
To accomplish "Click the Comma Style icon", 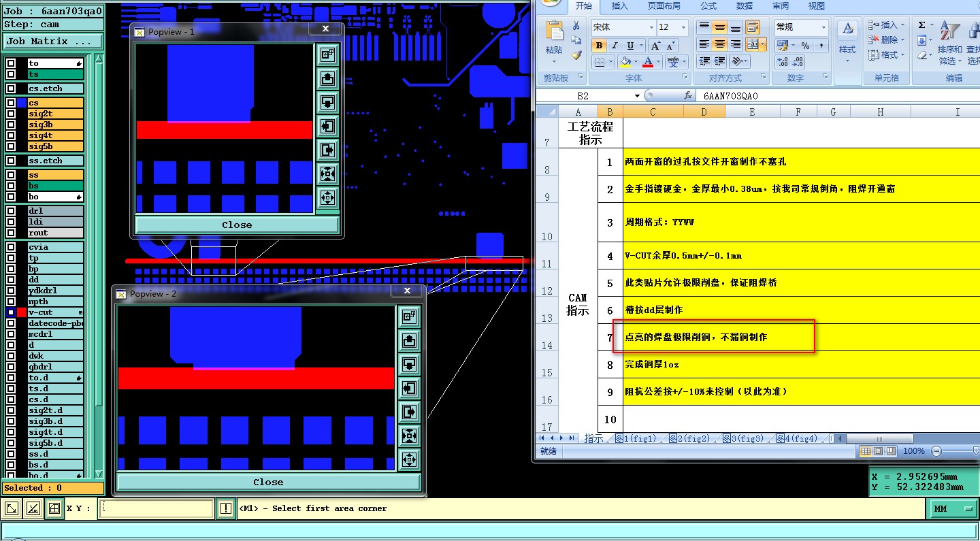I will (x=821, y=46).
